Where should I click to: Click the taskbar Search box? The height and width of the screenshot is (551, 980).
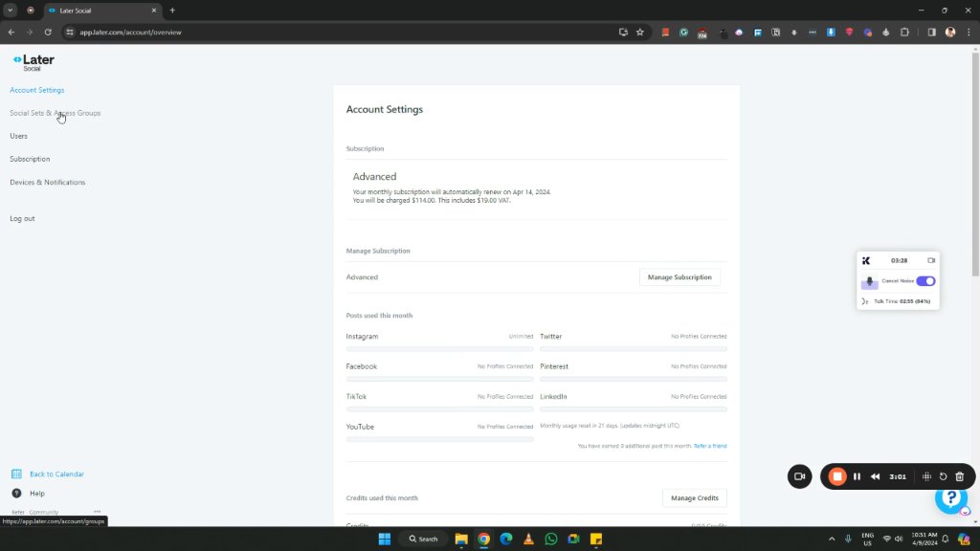coord(423,540)
